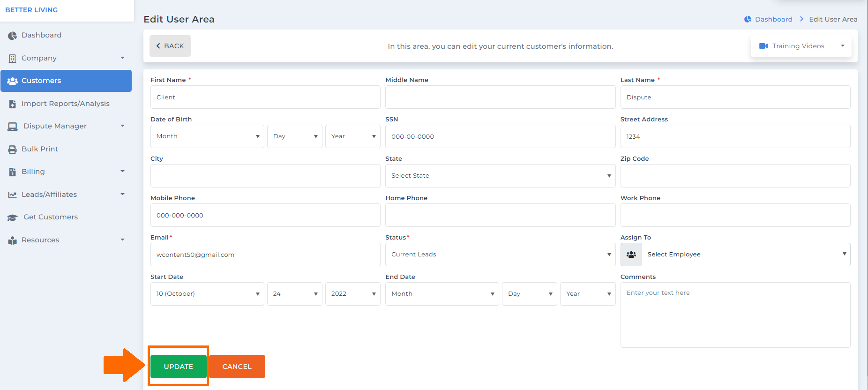The height and width of the screenshot is (390, 868).
Task: Click the City input field
Action: (265, 176)
